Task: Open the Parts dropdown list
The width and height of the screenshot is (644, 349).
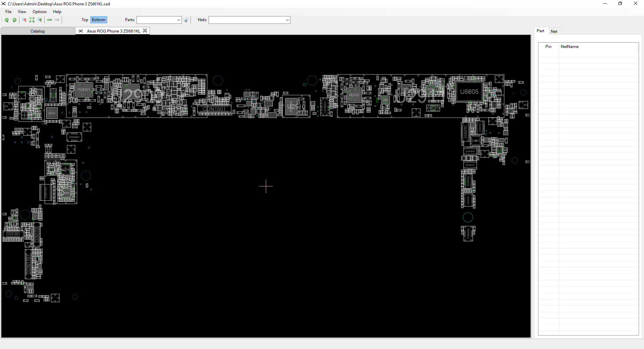Action: pos(178,20)
